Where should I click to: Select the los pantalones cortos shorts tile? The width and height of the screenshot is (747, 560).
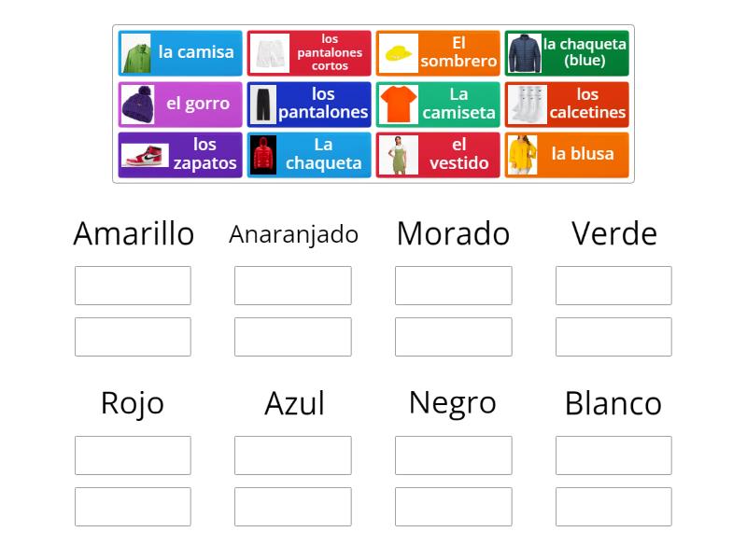pyautogui.click(x=309, y=53)
